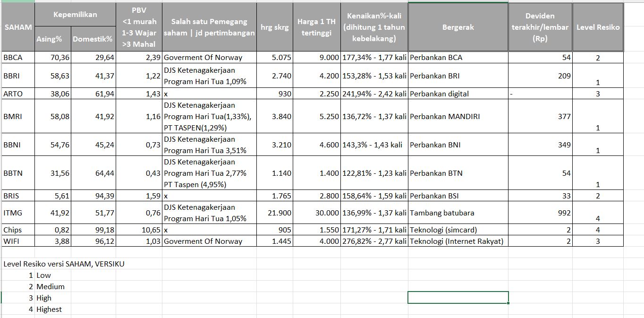
Task: Select Chips PBV value 10,65
Action: click(x=139, y=230)
